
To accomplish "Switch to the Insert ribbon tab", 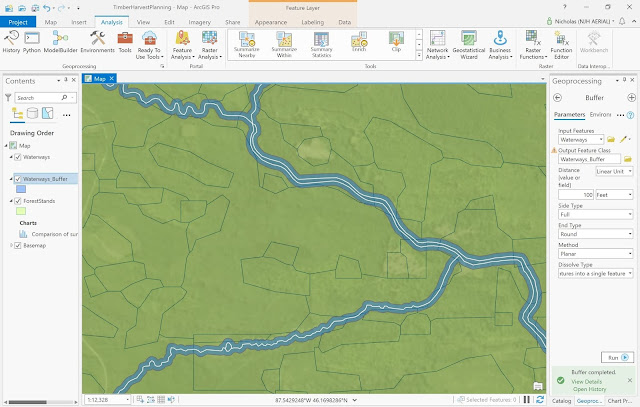I will pos(79,22).
